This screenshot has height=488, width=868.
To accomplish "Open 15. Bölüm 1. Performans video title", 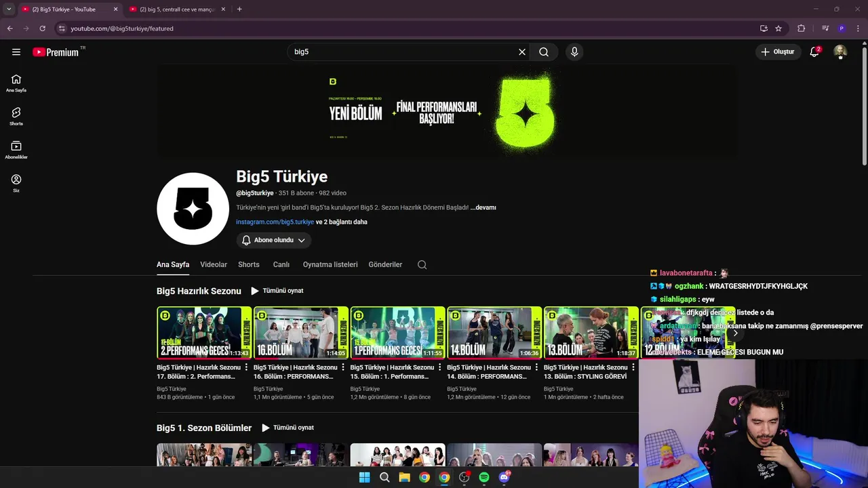I will coord(392,371).
